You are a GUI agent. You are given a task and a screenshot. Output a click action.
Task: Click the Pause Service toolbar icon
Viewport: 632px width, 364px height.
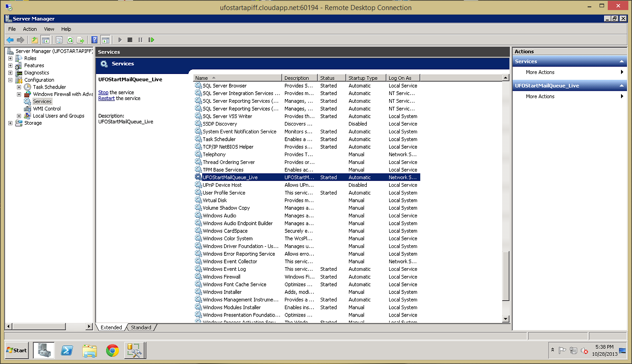tap(140, 40)
